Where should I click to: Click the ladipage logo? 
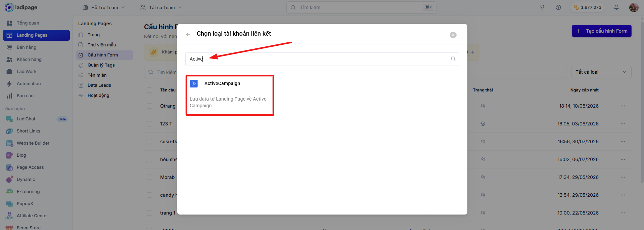pos(21,7)
